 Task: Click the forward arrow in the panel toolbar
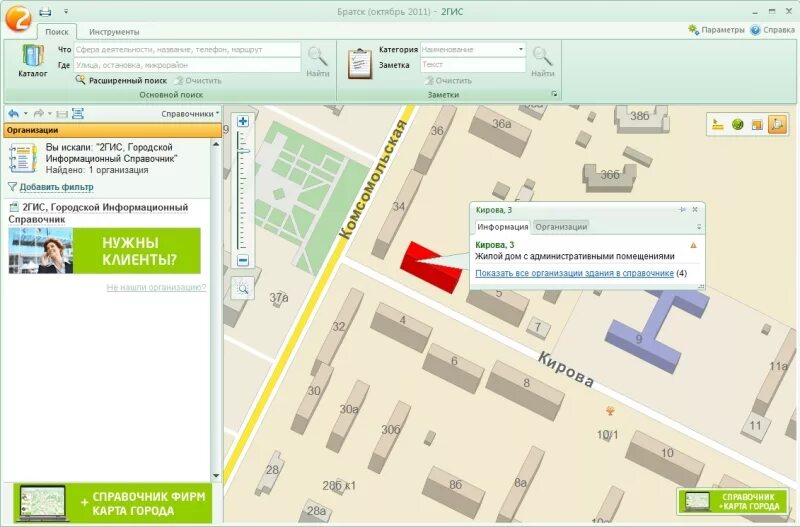click(x=38, y=114)
